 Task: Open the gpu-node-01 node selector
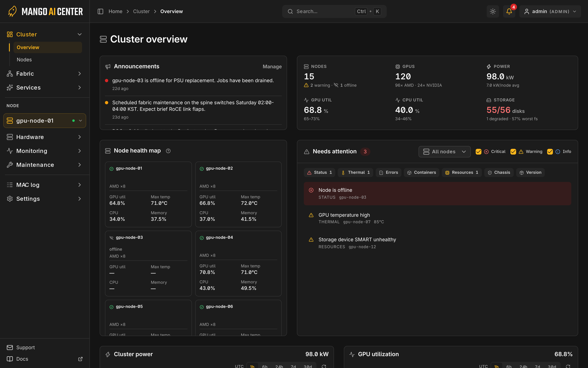[45, 120]
